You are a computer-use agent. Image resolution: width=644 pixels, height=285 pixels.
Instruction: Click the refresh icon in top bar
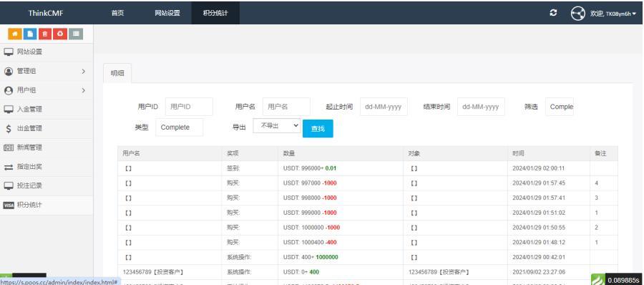[553, 13]
